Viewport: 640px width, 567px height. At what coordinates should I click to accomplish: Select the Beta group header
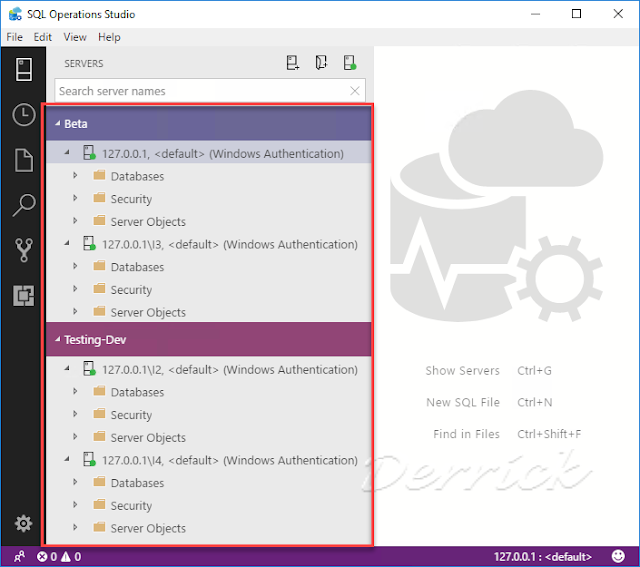pyautogui.click(x=209, y=123)
